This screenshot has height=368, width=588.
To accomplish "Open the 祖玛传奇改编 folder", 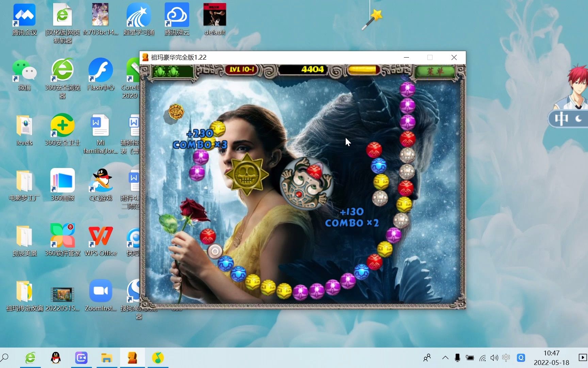I will pyautogui.click(x=24, y=296).
